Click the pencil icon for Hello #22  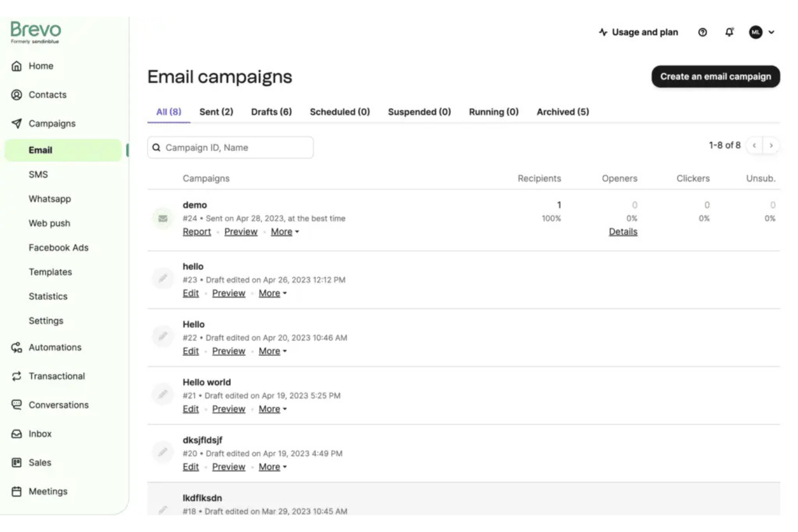pyautogui.click(x=162, y=336)
